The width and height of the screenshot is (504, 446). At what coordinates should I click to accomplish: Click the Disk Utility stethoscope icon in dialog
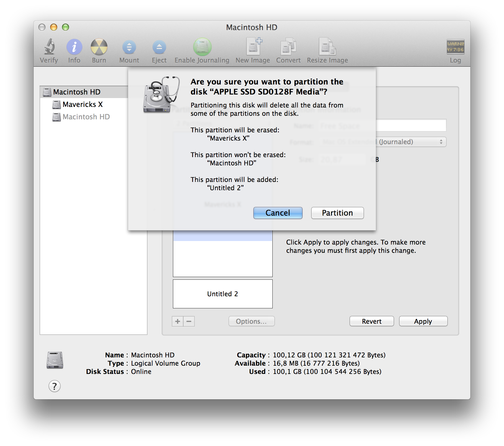click(x=161, y=94)
